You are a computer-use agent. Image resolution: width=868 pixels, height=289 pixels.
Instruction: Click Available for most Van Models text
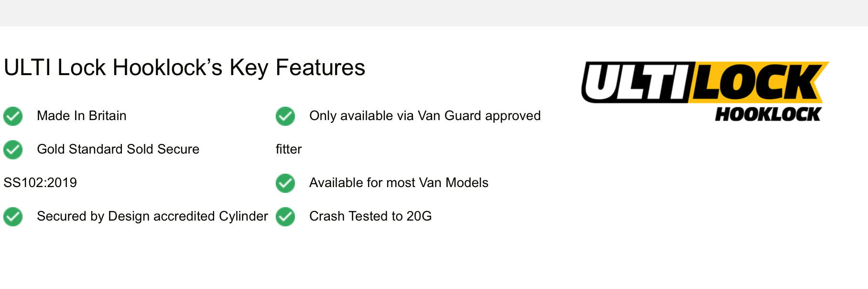coord(399,183)
